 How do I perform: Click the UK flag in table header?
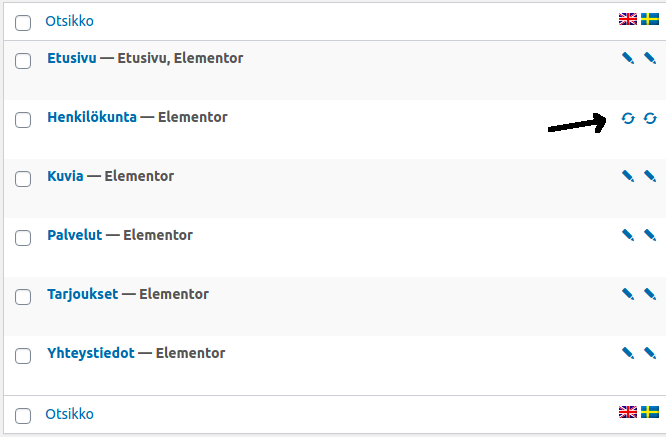[x=628, y=19]
